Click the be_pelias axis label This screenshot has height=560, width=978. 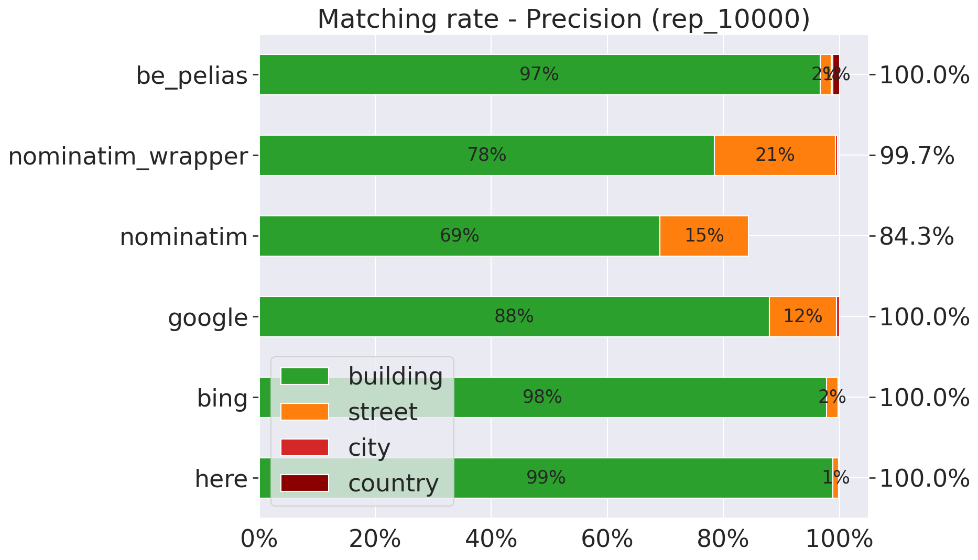[x=192, y=75]
